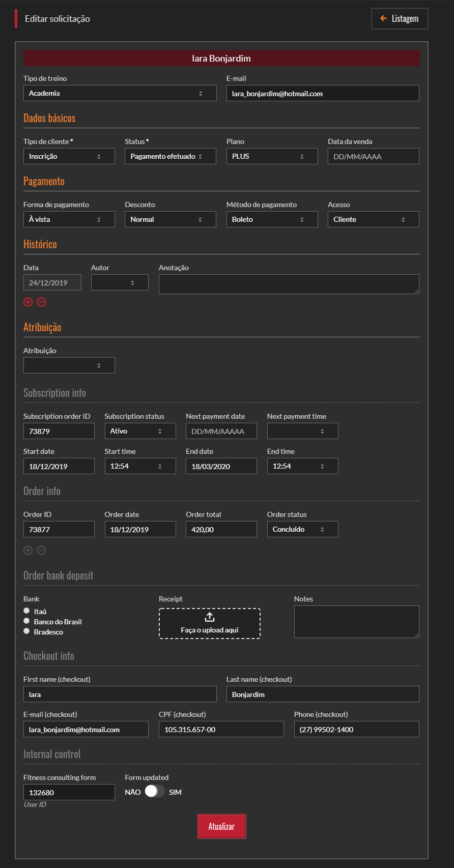Open the Método de pagamento dropdown
This screenshot has height=868, width=454.
coord(272,219)
